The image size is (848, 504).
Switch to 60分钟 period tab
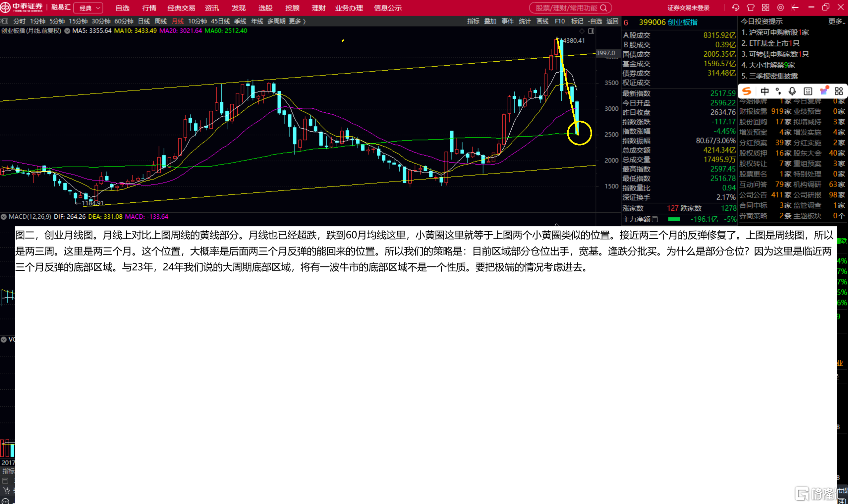point(124,21)
